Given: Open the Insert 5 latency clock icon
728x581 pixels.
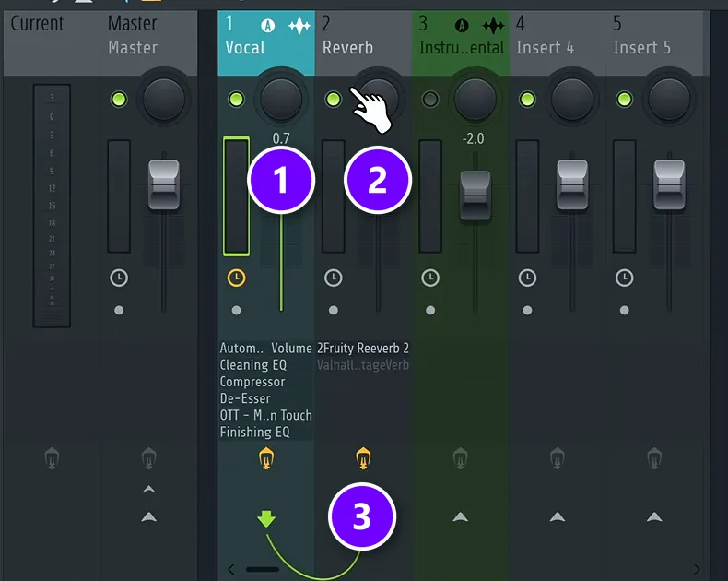Looking at the screenshot, I should point(625,278).
